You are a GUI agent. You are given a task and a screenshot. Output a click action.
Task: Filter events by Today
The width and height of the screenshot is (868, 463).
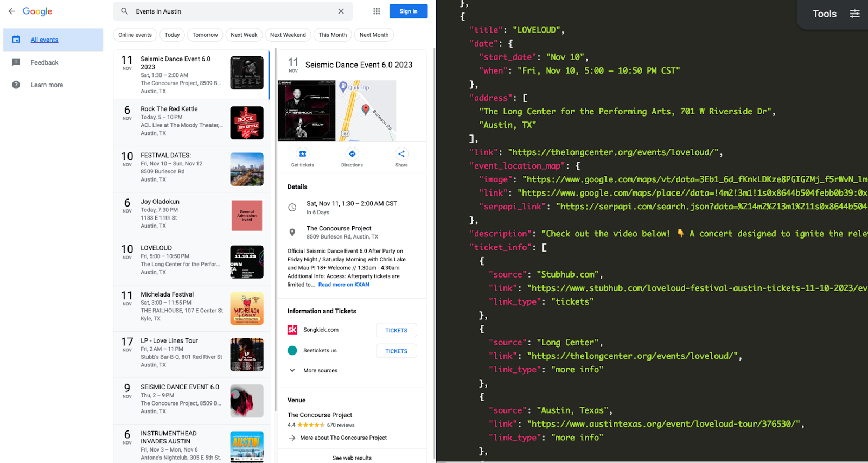[x=172, y=35]
